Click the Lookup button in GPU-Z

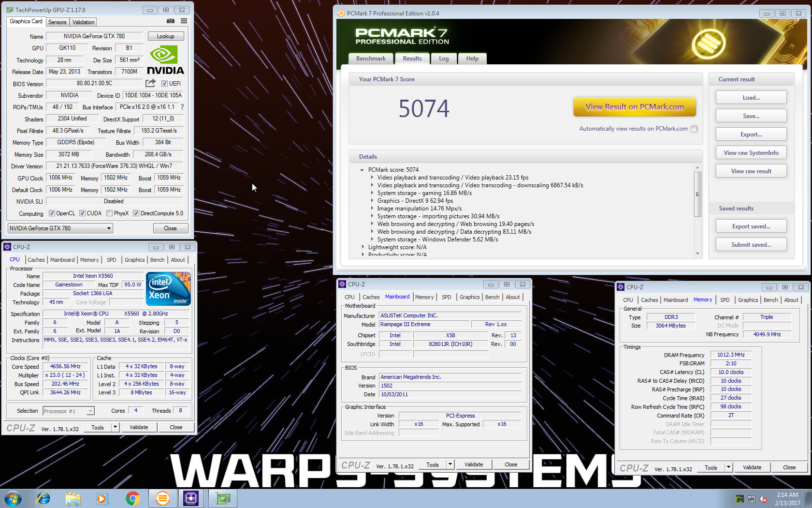pos(165,36)
